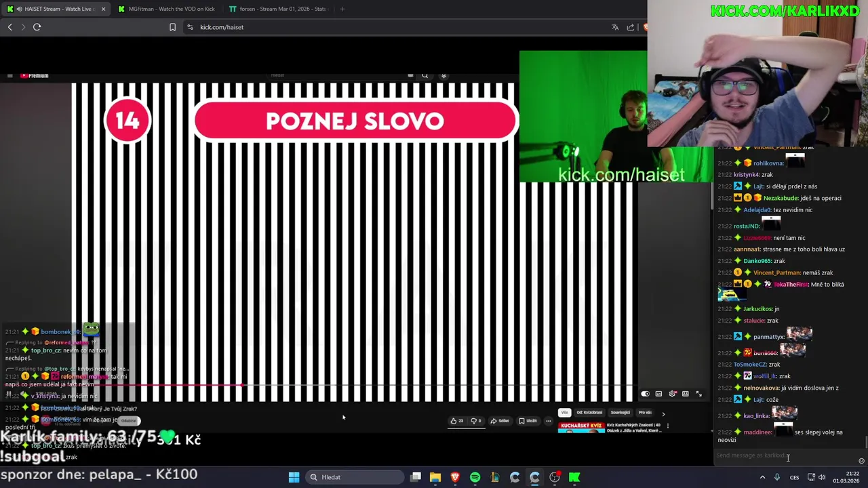Open Task View on the taskbar
The width and height of the screenshot is (868, 488).
(x=416, y=477)
